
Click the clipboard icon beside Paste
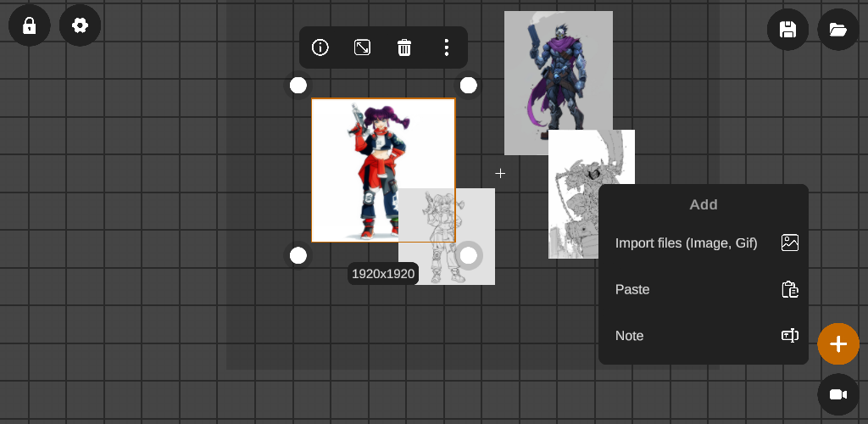(790, 289)
